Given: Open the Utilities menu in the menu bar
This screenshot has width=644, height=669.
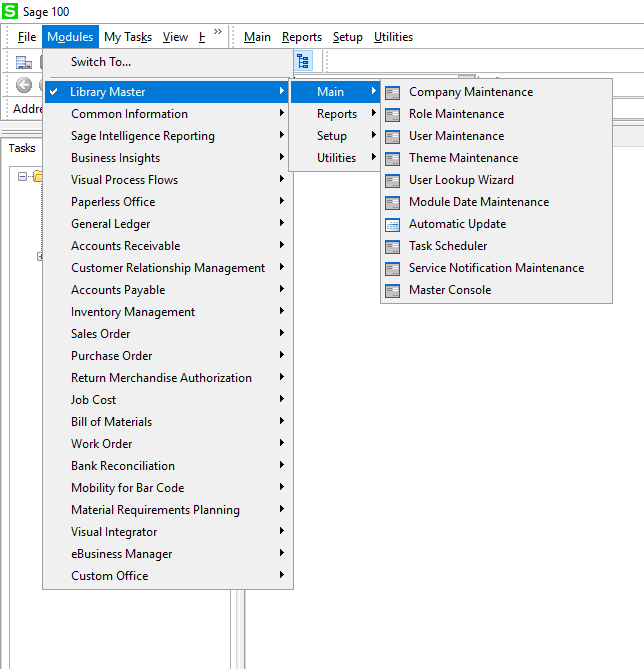Looking at the screenshot, I should click(393, 37).
